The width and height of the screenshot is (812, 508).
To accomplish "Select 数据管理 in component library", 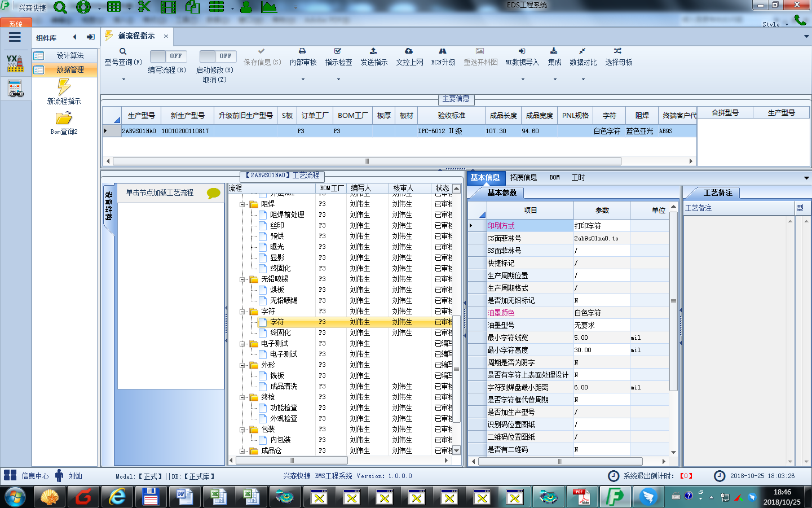I will click(64, 69).
